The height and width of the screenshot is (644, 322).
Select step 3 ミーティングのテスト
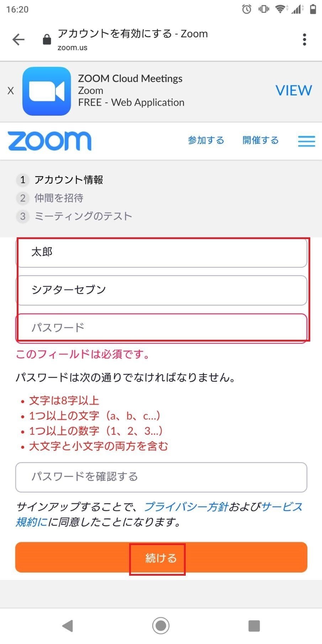tap(83, 216)
